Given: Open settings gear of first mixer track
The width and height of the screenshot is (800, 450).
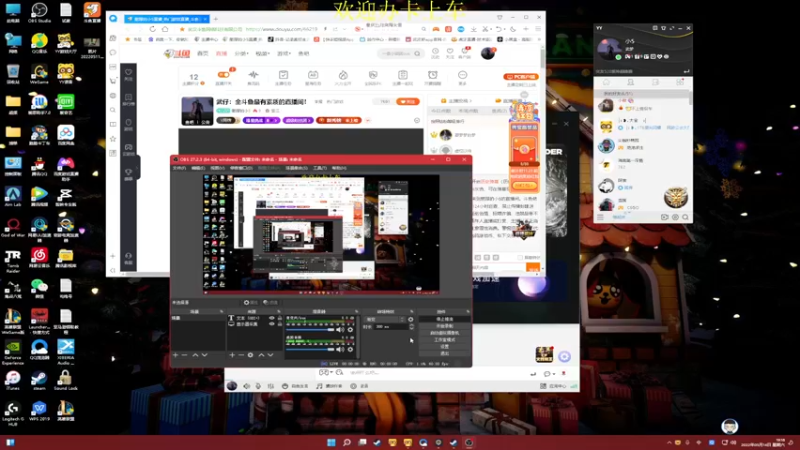Looking at the screenshot, I should coord(350,330).
